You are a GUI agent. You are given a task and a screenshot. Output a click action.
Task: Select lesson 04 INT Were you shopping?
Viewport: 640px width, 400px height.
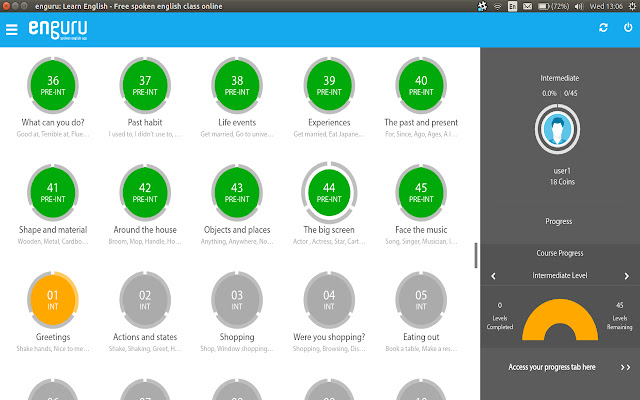tap(329, 300)
